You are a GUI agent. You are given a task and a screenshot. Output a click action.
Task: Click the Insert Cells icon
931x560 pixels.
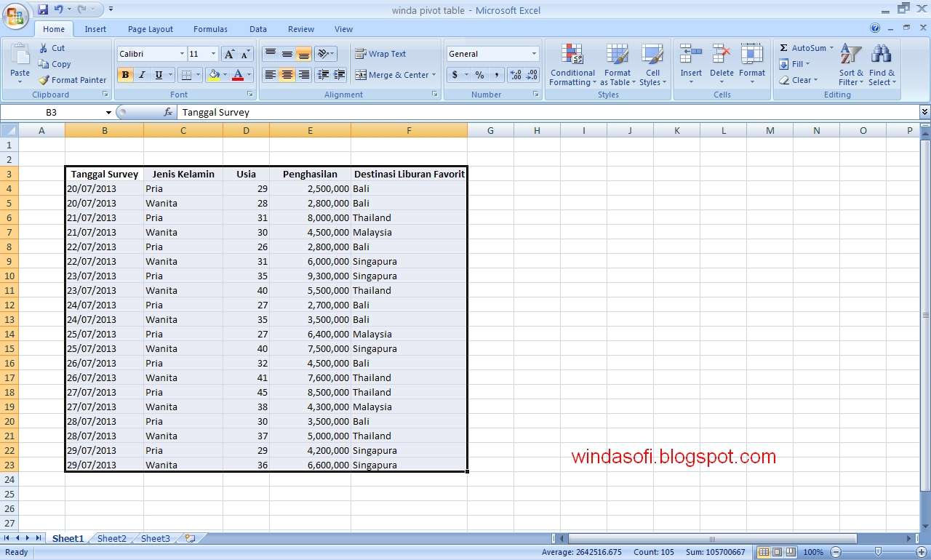coord(690,58)
